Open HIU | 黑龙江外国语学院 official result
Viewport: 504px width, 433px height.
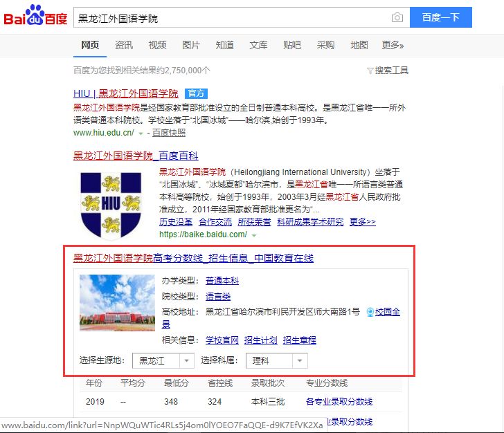click(x=126, y=93)
